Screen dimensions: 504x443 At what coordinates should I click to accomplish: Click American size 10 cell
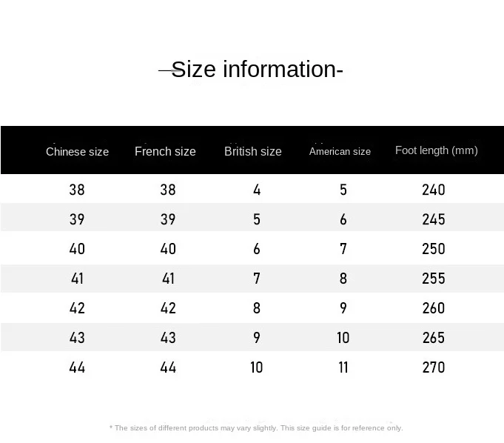343,338
